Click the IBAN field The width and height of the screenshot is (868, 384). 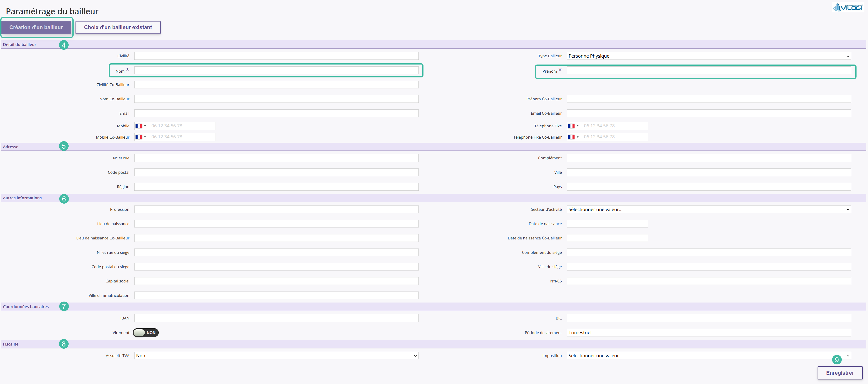276,318
